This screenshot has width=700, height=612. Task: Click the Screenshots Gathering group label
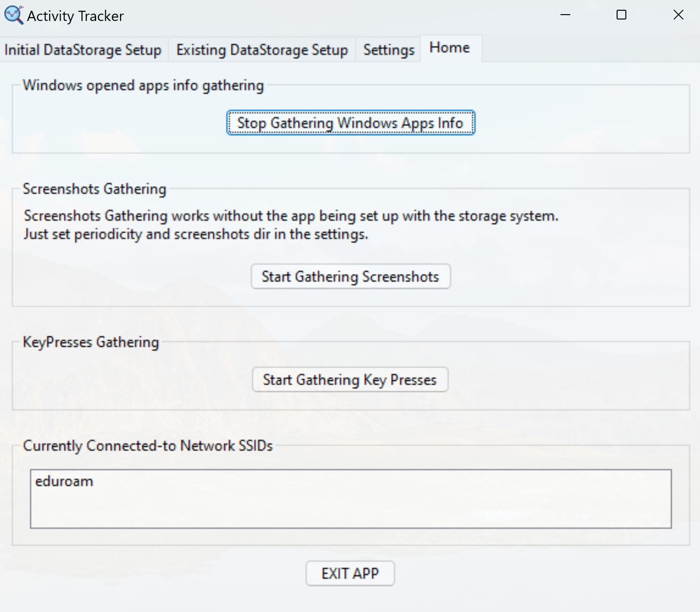coord(95,189)
